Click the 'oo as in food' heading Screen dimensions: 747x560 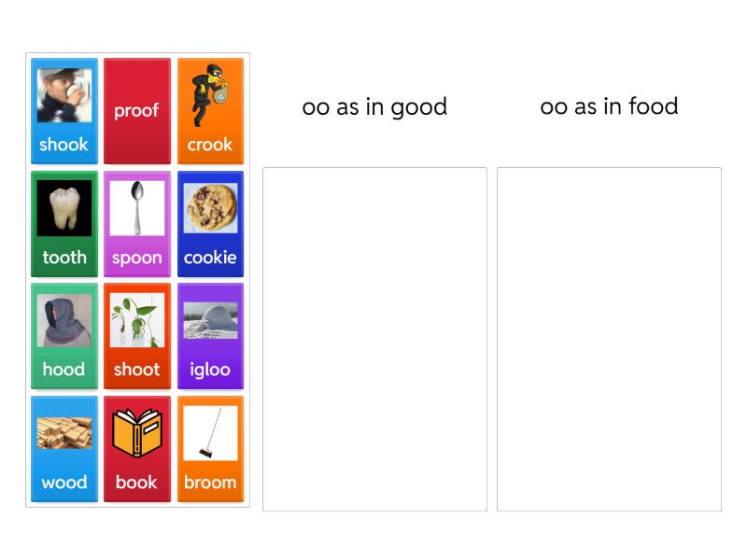[x=609, y=106]
